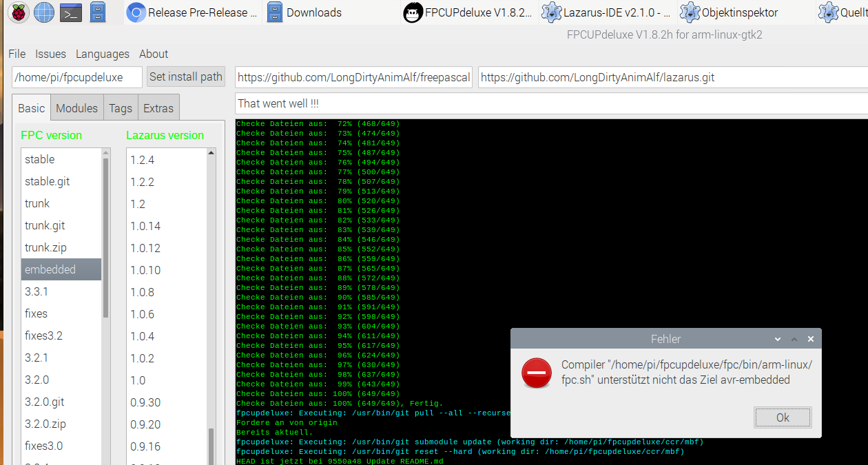Select '1.2' in Lazarus version list
This screenshot has height=465, width=868.
coord(167,204)
